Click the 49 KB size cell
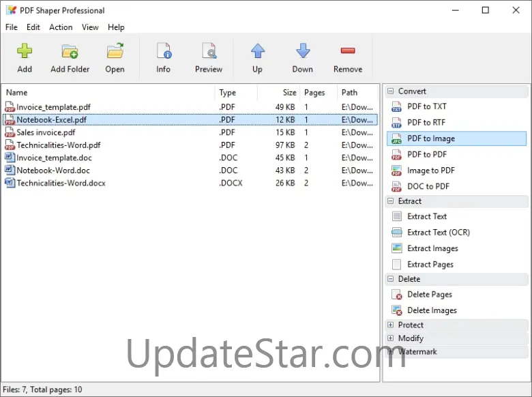 pyautogui.click(x=285, y=107)
